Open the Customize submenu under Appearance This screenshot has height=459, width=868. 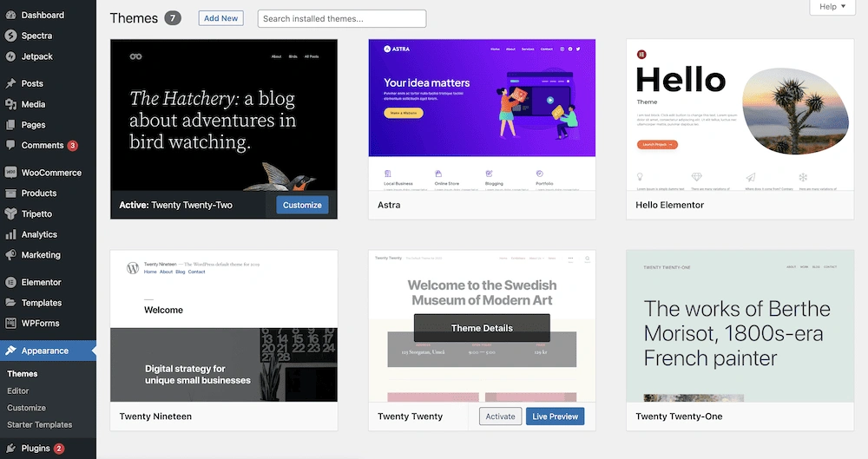coord(26,408)
